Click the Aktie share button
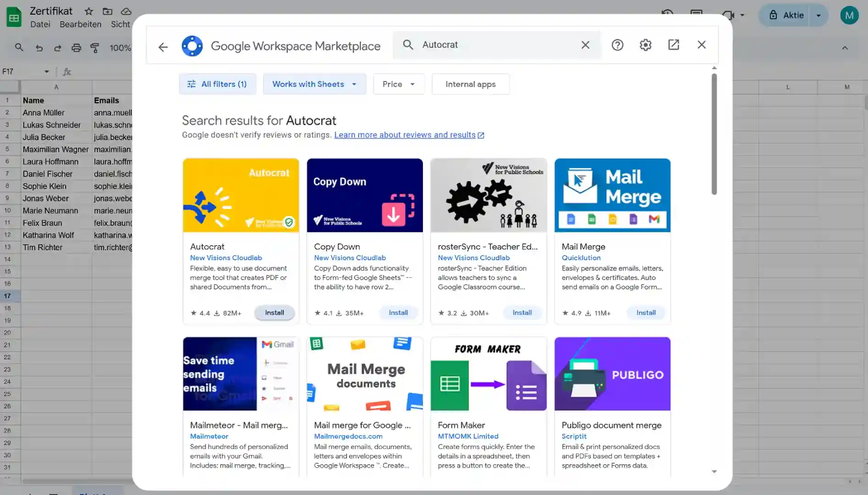868x495 pixels. pos(786,15)
